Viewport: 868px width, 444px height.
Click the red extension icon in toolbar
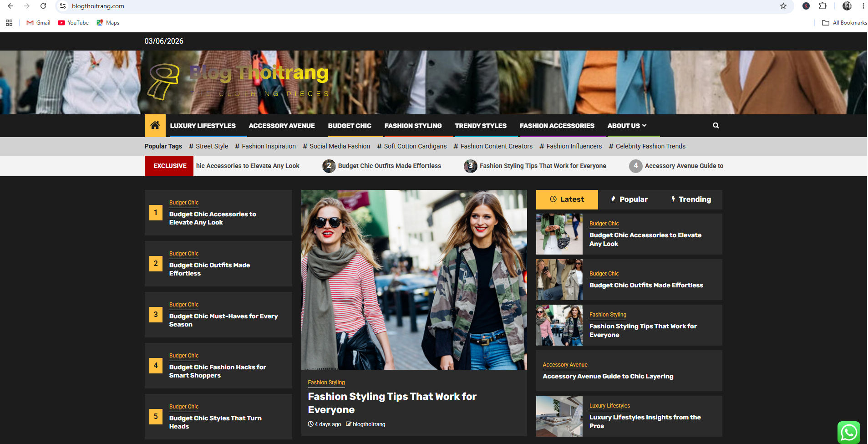(x=806, y=6)
